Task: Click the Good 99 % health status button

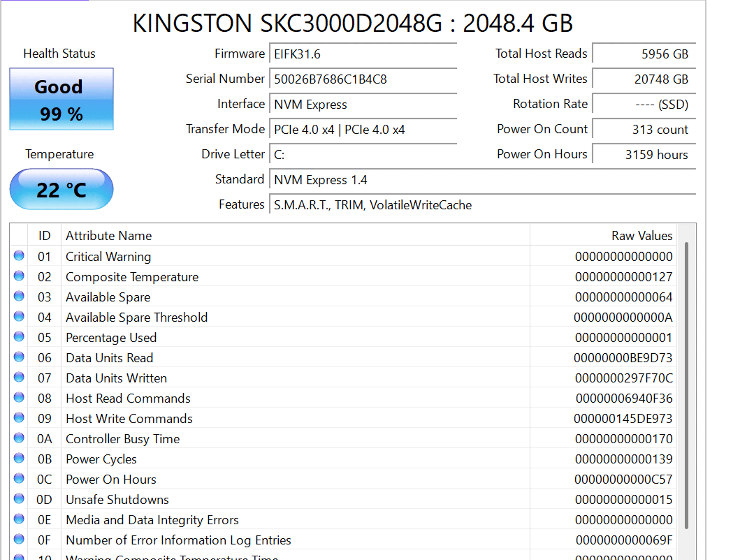Action: click(61, 99)
